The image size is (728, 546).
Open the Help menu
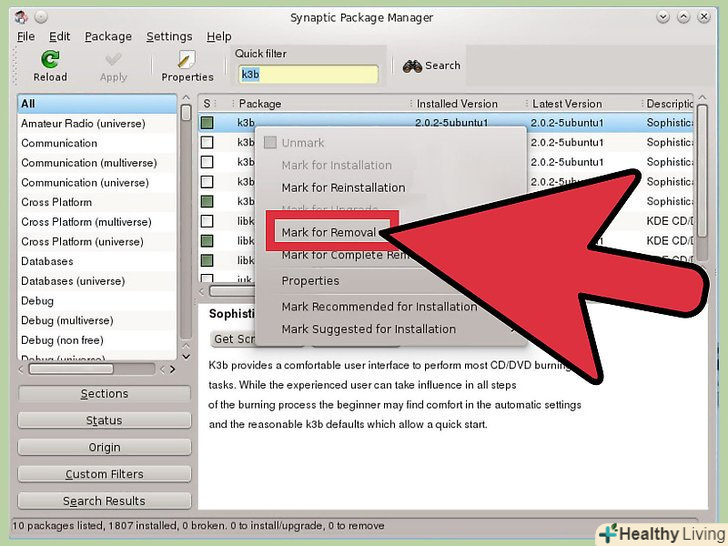click(x=219, y=36)
